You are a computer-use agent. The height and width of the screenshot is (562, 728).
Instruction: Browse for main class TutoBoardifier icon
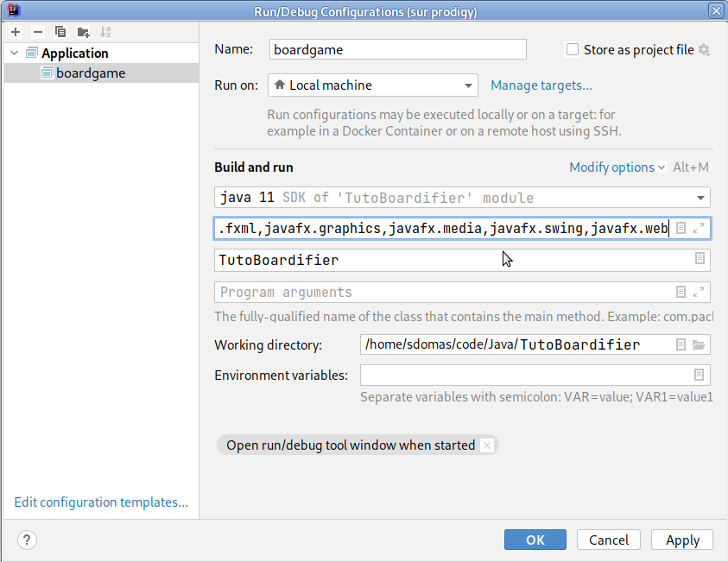click(700, 259)
